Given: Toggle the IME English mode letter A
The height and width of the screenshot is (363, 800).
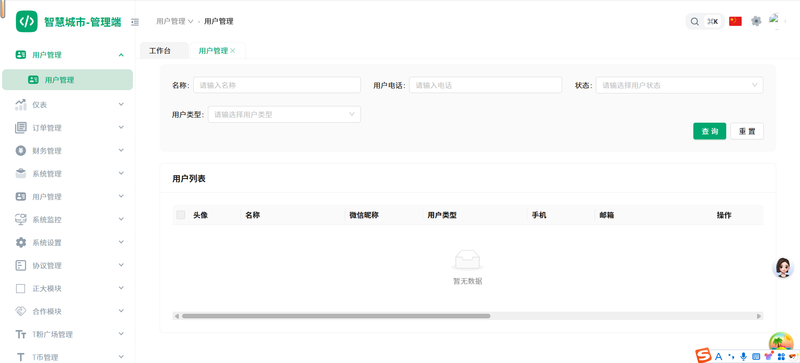Looking at the screenshot, I should (718, 356).
